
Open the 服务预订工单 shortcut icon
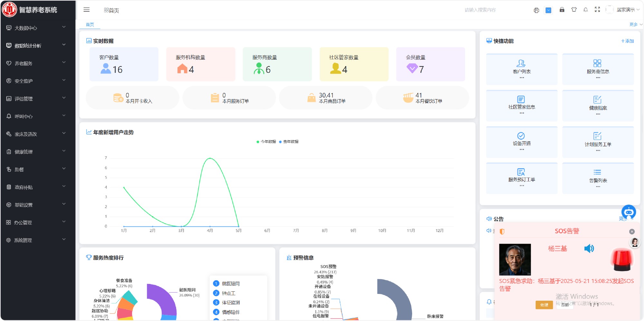521,172
